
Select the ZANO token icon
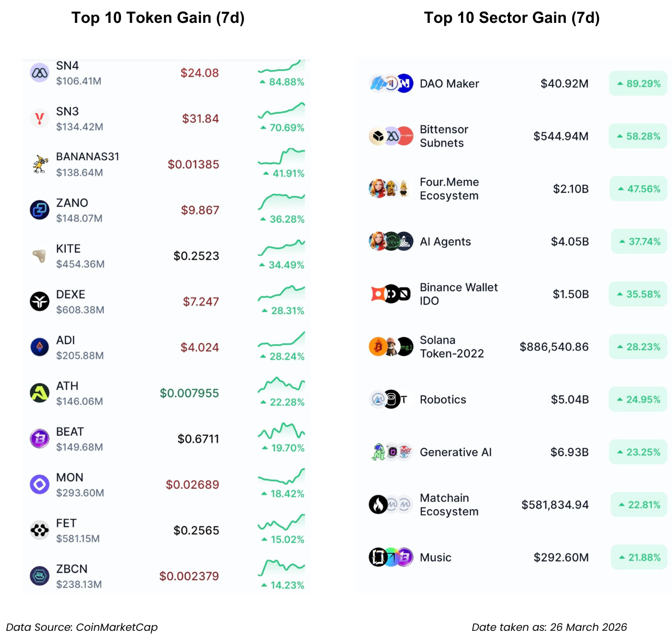tap(39, 210)
